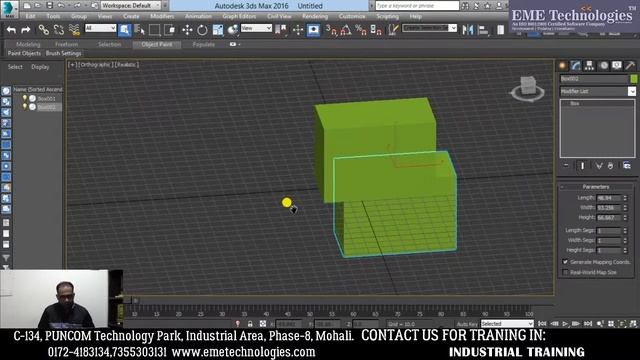Image resolution: width=640 pixels, height=360 pixels.
Task: Open the Utilities command panel tab
Action: (630, 66)
